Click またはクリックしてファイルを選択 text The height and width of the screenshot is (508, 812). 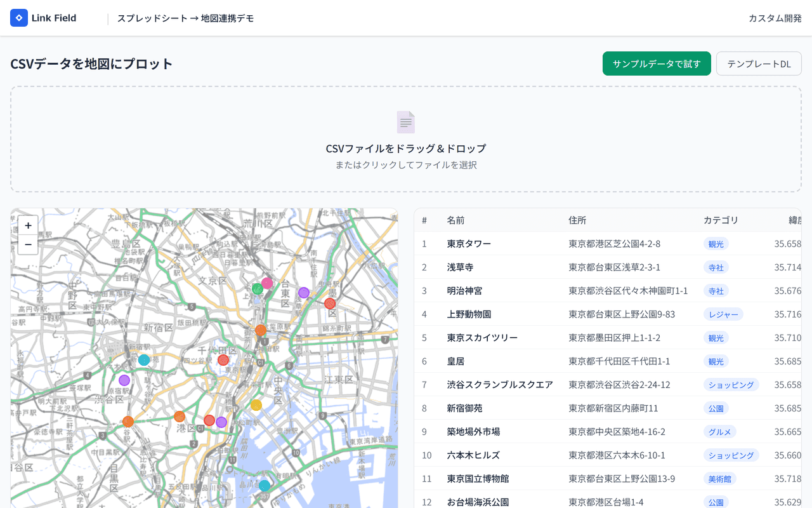[x=406, y=165]
